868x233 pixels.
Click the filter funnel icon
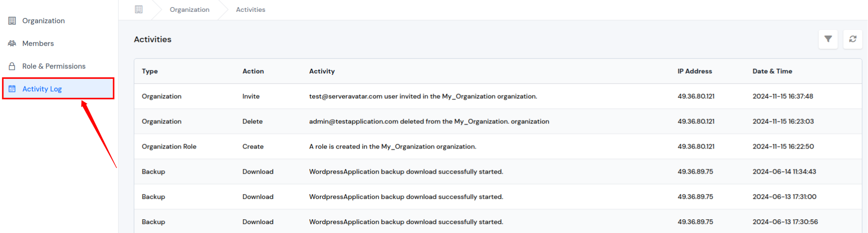(x=828, y=39)
